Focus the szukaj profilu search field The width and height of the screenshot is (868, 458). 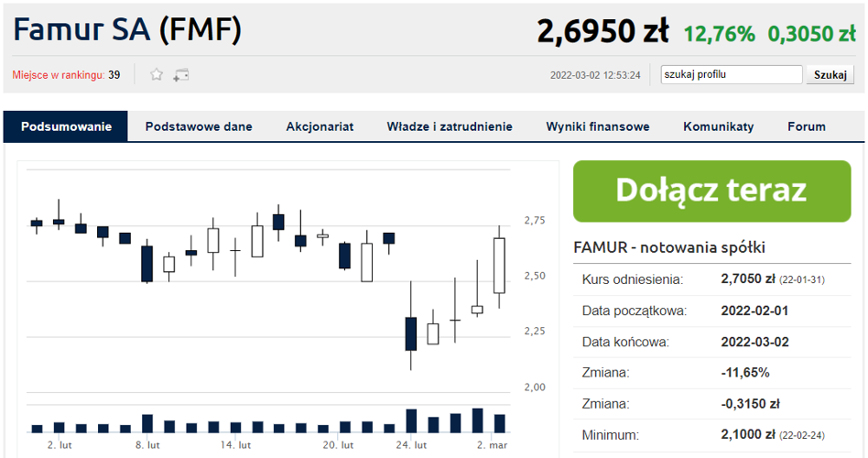tap(732, 74)
